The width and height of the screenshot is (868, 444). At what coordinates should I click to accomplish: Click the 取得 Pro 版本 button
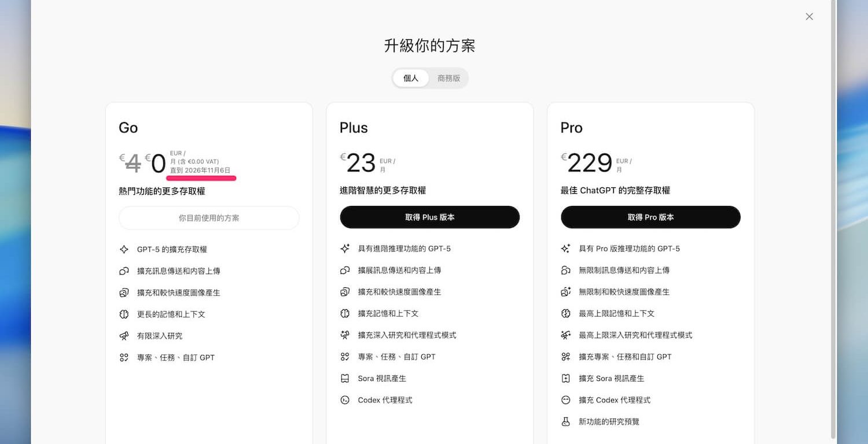click(650, 217)
